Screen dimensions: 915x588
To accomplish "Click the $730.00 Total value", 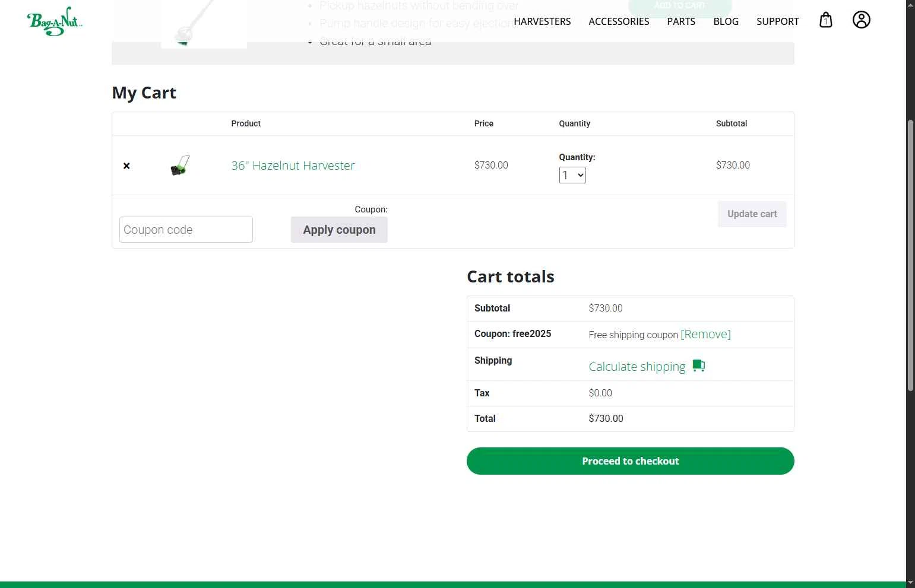I will click(606, 418).
